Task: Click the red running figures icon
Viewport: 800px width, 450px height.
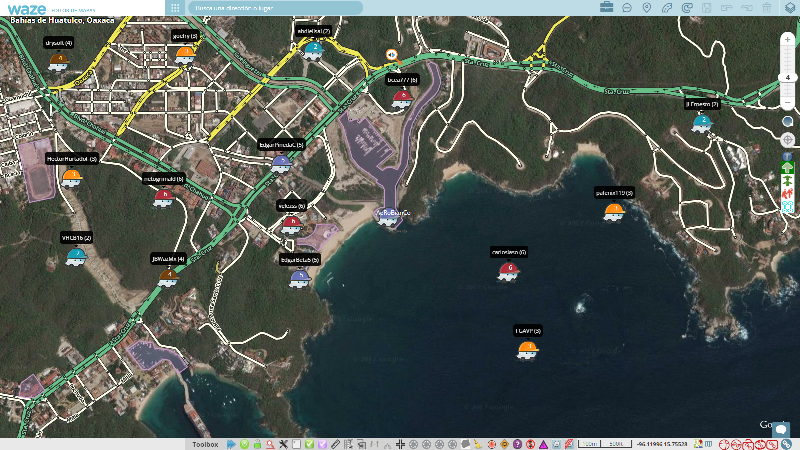Action: point(787,192)
